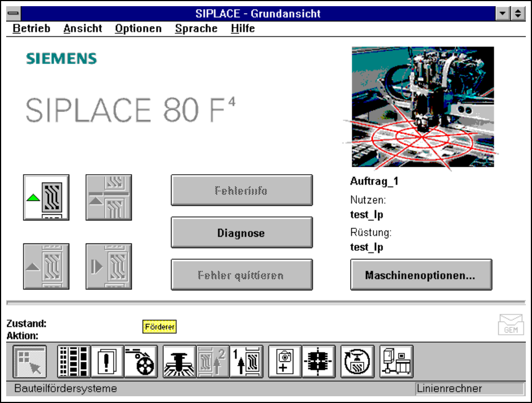Viewport: 532px width, 403px height.
Task: Click the green-arrow circuit board start button
Action: click(x=46, y=197)
